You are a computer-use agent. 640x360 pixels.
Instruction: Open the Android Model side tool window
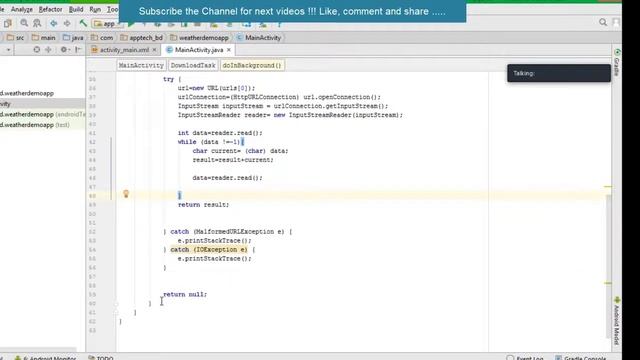pyautogui.click(x=617, y=321)
